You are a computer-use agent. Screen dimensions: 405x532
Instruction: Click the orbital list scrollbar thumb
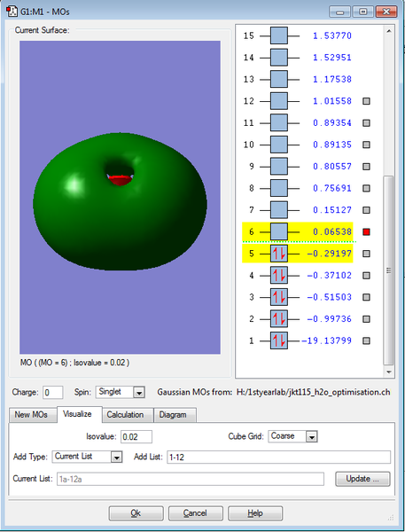click(x=389, y=270)
